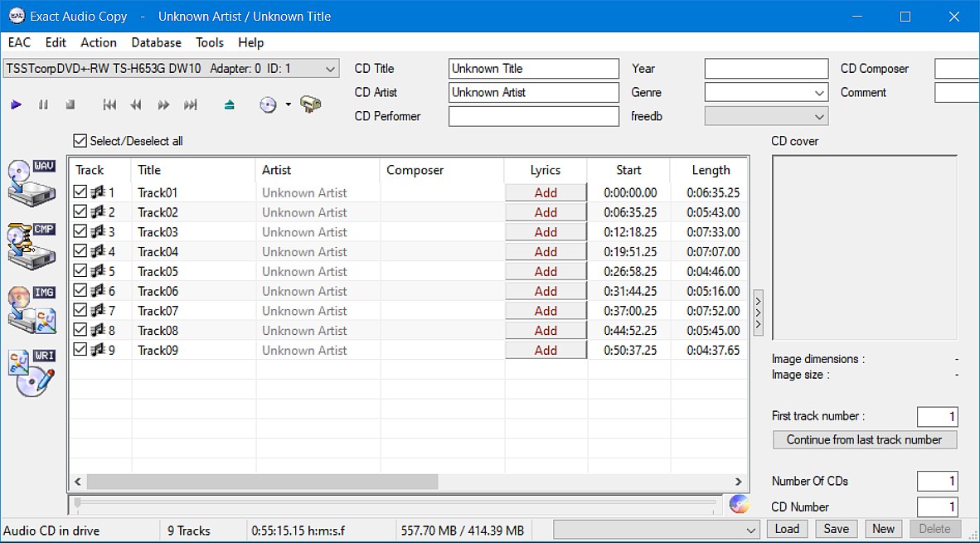Open the EAC menu
Viewport: 980px width, 543px height.
(19, 42)
